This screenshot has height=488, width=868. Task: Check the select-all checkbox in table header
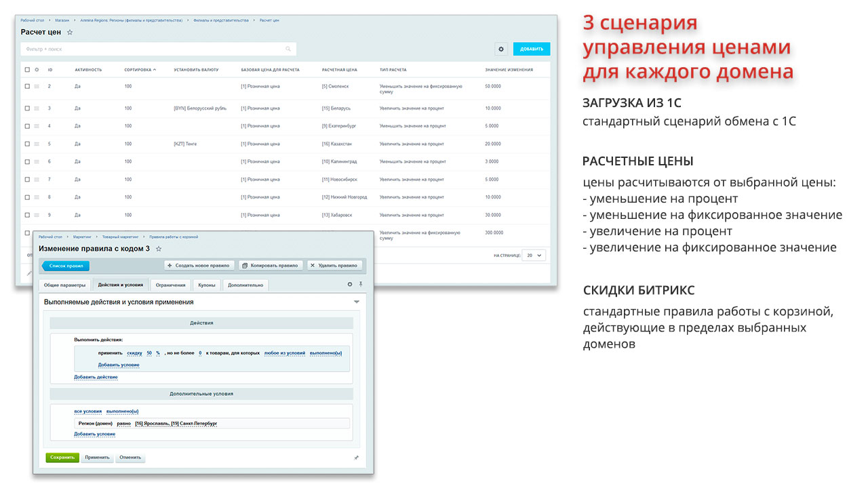coord(27,70)
